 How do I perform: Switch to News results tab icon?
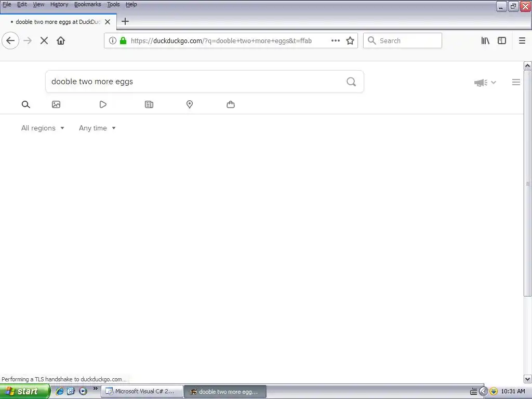(x=149, y=104)
